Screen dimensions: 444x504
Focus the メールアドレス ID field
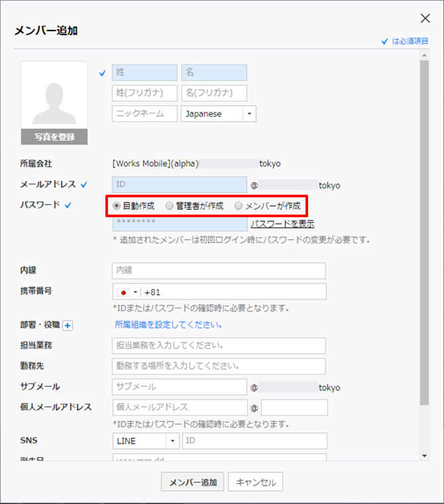(x=179, y=185)
